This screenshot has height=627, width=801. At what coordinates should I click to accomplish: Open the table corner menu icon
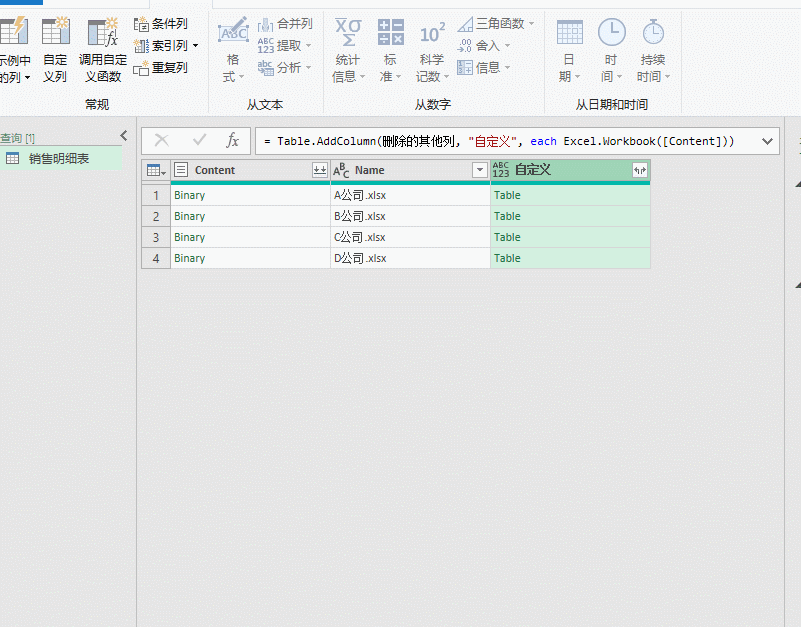156,170
